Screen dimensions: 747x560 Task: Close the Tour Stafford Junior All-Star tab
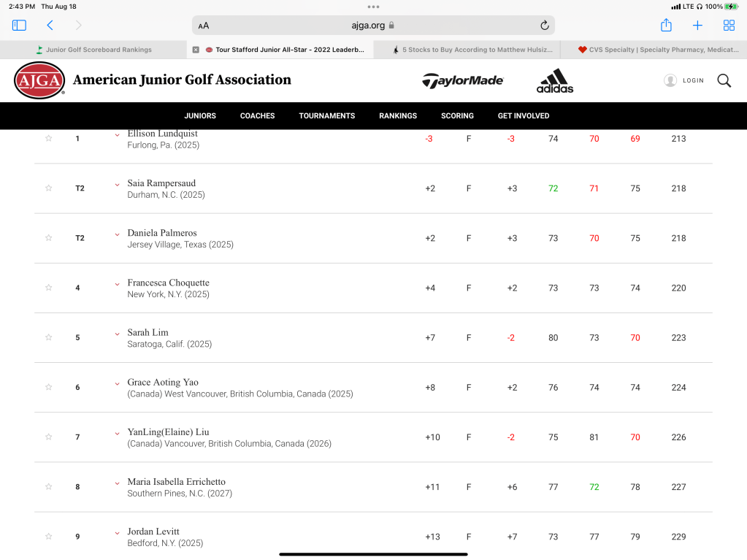[x=196, y=50]
